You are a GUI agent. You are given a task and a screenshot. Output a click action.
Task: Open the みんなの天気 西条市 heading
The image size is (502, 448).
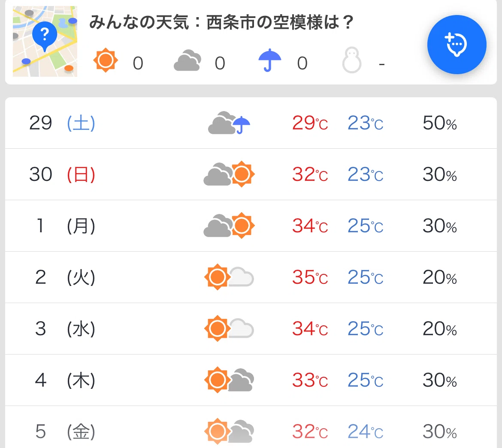pos(221,22)
